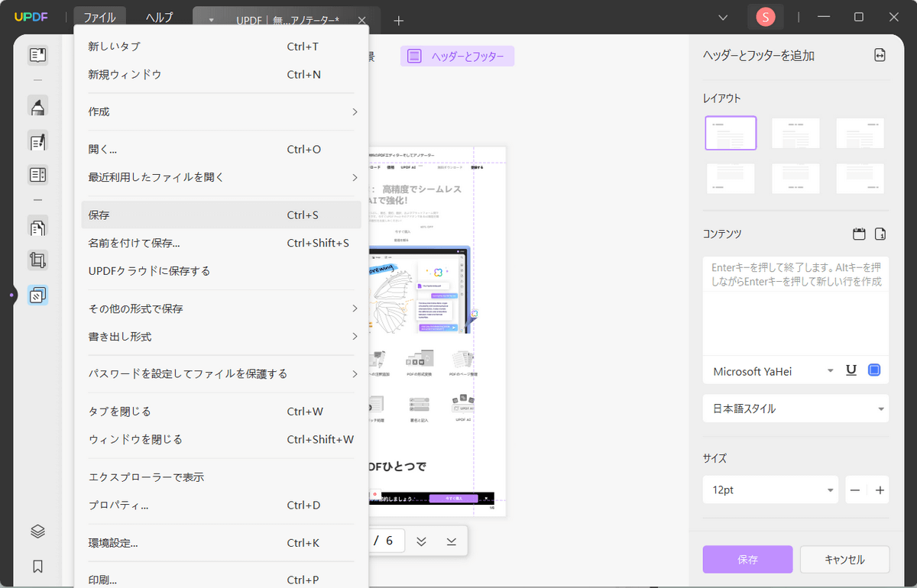Choose エクスプローラーで表示 menu entry
The image size is (917, 588).
pos(221,477)
